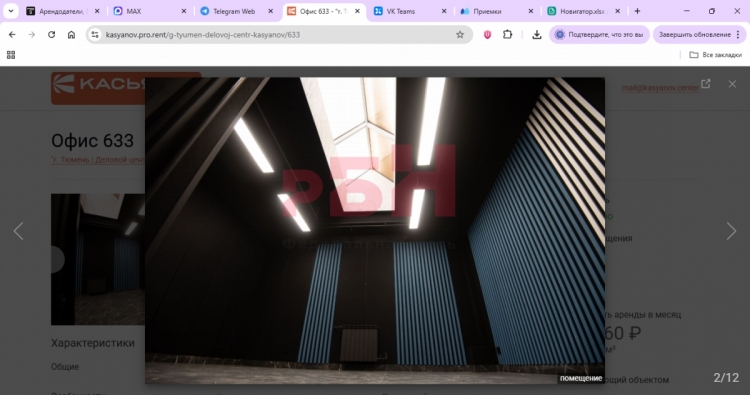The image size is (750, 395).
Task: Click Подтвердите, что это вы profile button
Action: (x=599, y=34)
